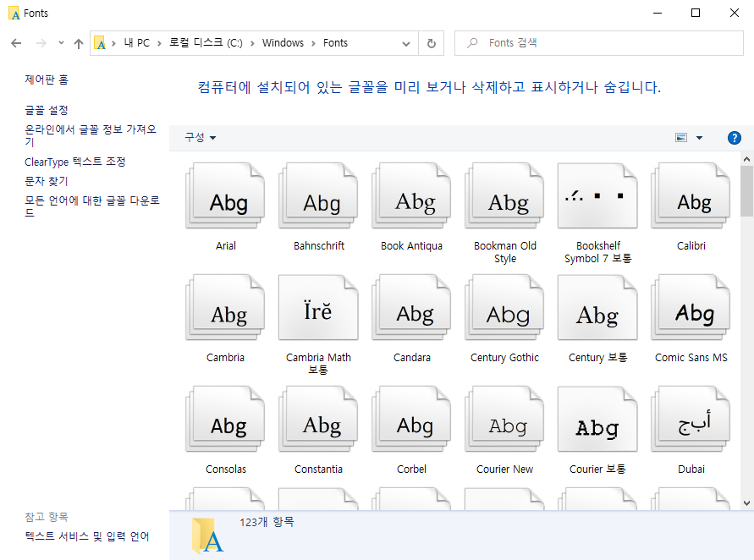Open the 글꼴 설정 link
This screenshot has width=754, height=560.
(47, 110)
